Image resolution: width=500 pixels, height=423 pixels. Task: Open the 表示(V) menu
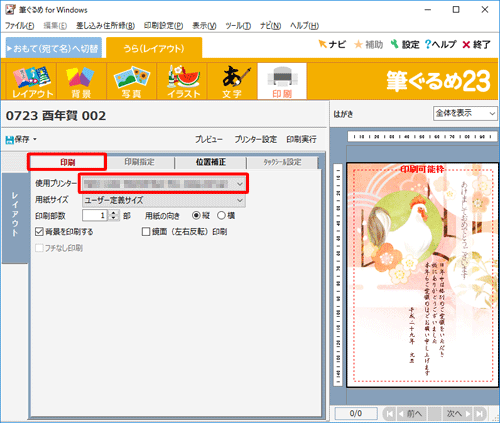click(204, 26)
